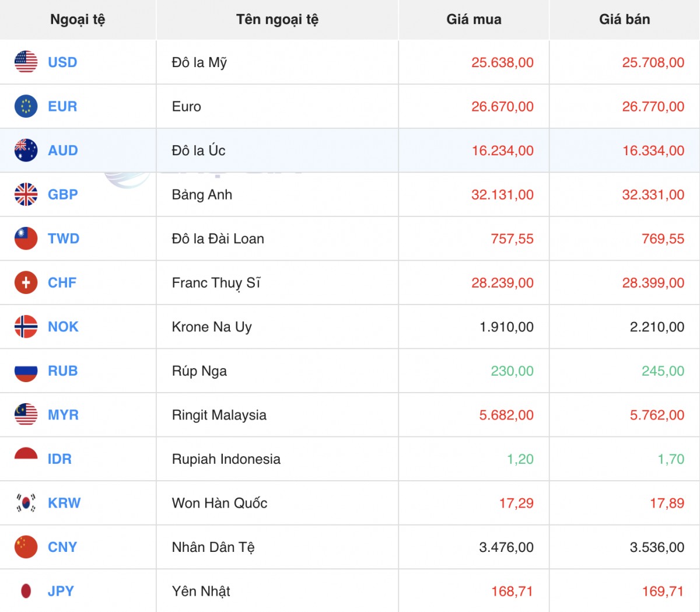Click the IDR buy price 1,20
The image size is (700, 612).
tap(520, 459)
